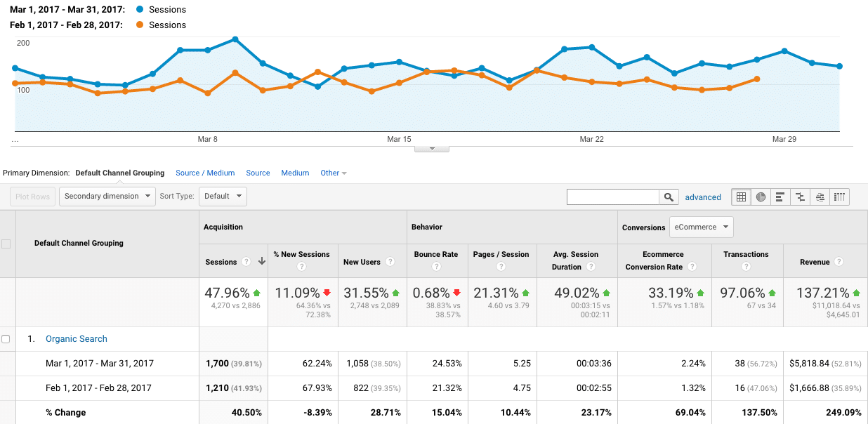This screenshot has width=868, height=424.
Task: Open help icon under Transactions header
Action: point(746,267)
